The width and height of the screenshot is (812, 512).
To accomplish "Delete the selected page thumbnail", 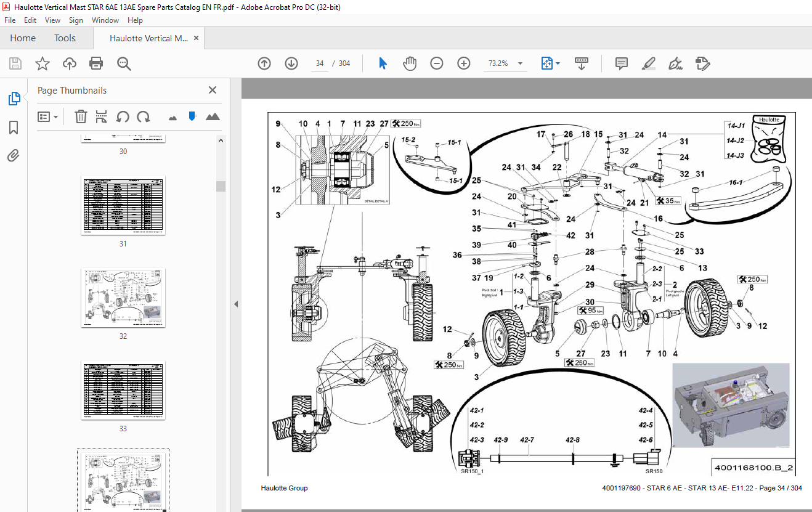I will pyautogui.click(x=81, y=116).
